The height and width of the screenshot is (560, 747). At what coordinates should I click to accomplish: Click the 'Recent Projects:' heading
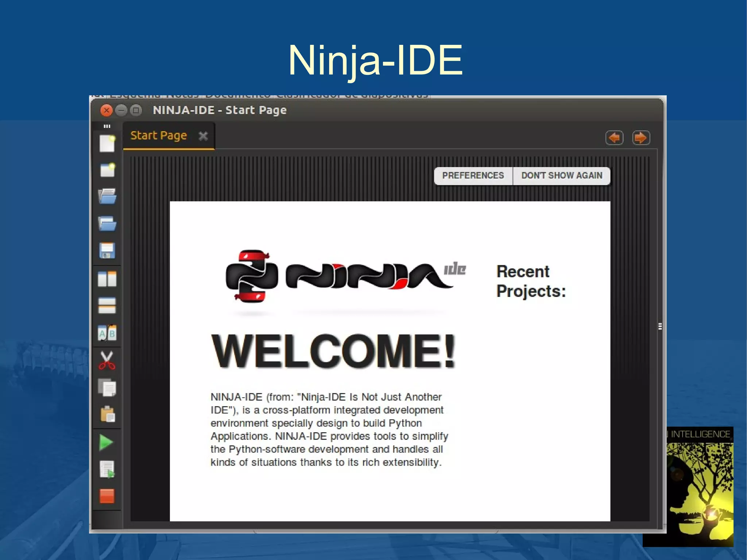[x=531, y=281]
